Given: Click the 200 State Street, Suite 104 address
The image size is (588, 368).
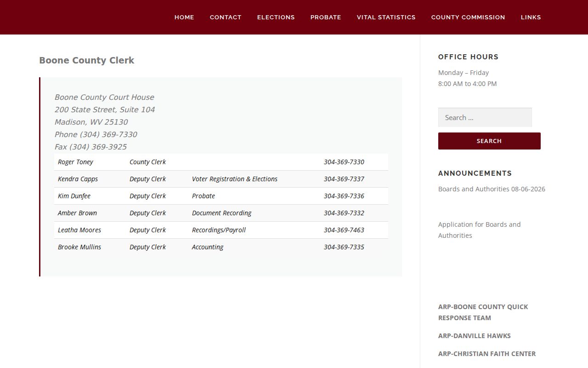Looking at the screenshot, I should pos(105,109).
